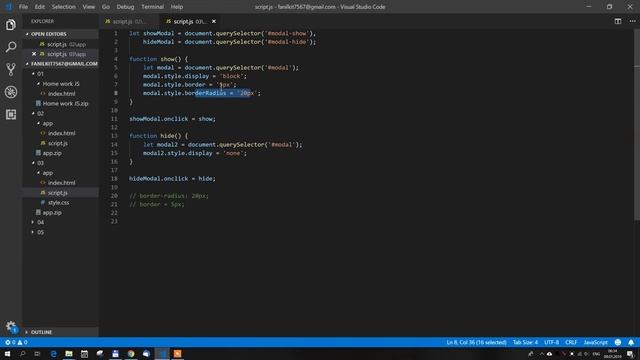Change JavaScript language mode
The height and width of the screenshot is (360, 640).
click(x=596, y=342)
